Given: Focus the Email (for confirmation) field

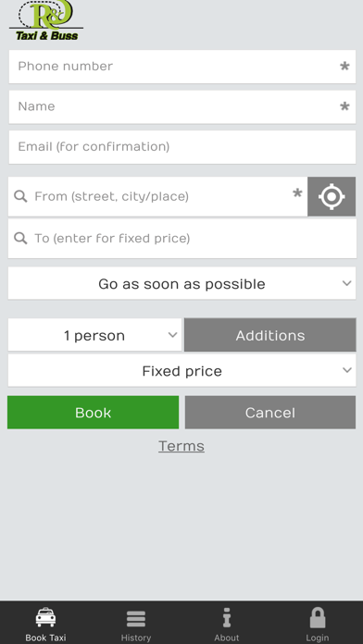Looking at the screenshot, I should click(182, 147).
